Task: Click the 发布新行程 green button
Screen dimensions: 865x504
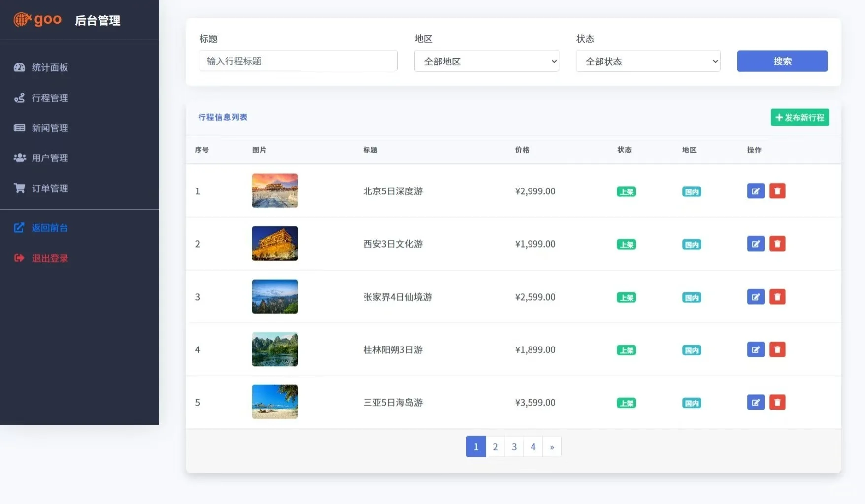Action: click(799, 117)
